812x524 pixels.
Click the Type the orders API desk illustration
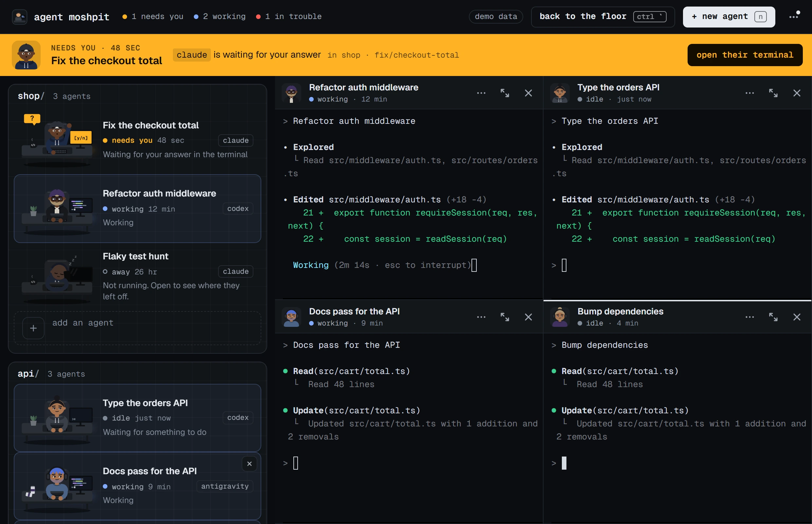[57, 420]
